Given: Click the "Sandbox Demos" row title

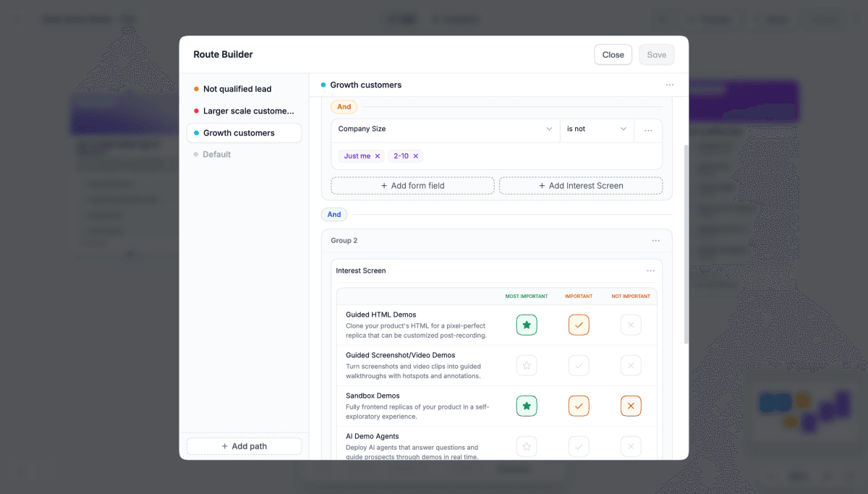Looking at the screenshot, I should click(373, 396).
